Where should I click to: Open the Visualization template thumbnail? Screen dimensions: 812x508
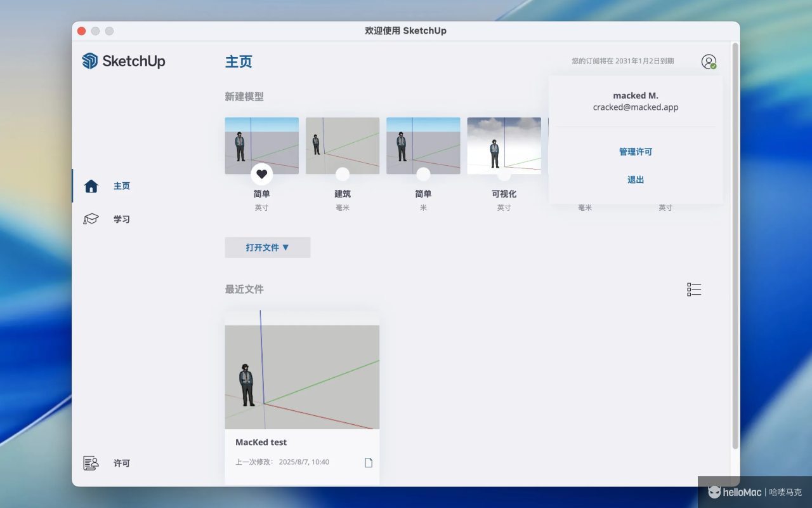(x=504, y=145)
